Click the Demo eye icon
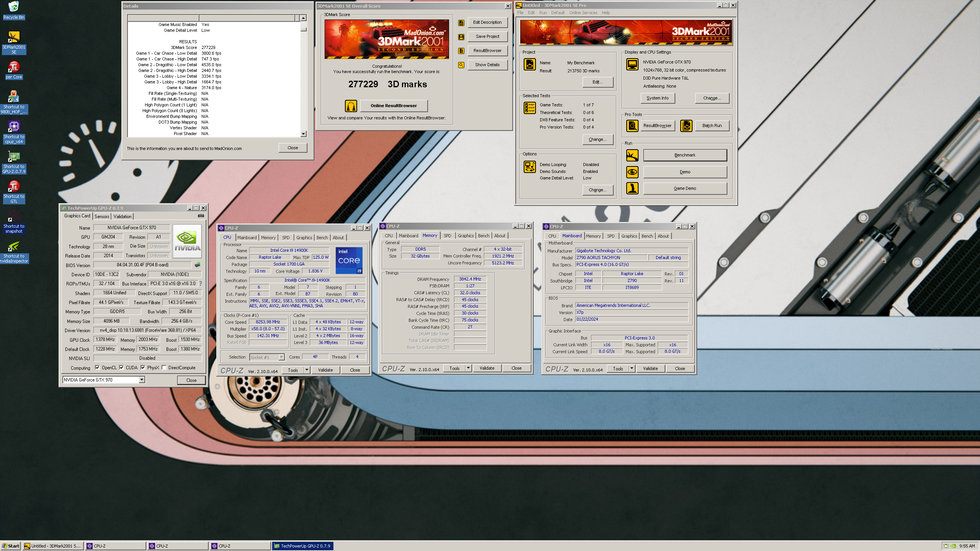The height and width of the screenshot is (551, 980). [632, 172]
